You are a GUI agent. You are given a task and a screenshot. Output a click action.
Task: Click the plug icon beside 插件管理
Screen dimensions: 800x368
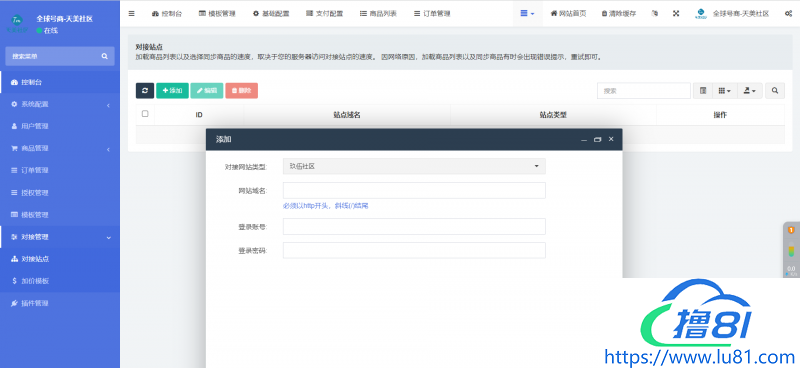click(x=14, y=303)
